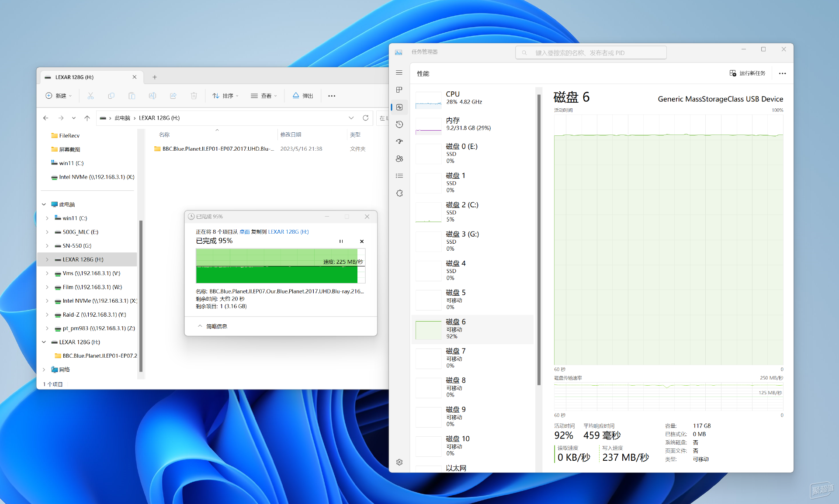Expand SN-550 (G:) tree node
Viewport: 839px width, 504px height.
pos(47,246)
